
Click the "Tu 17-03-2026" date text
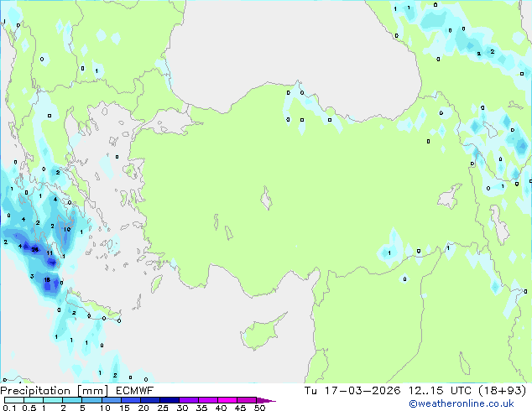pyautogui.click(x=352, y=391)
